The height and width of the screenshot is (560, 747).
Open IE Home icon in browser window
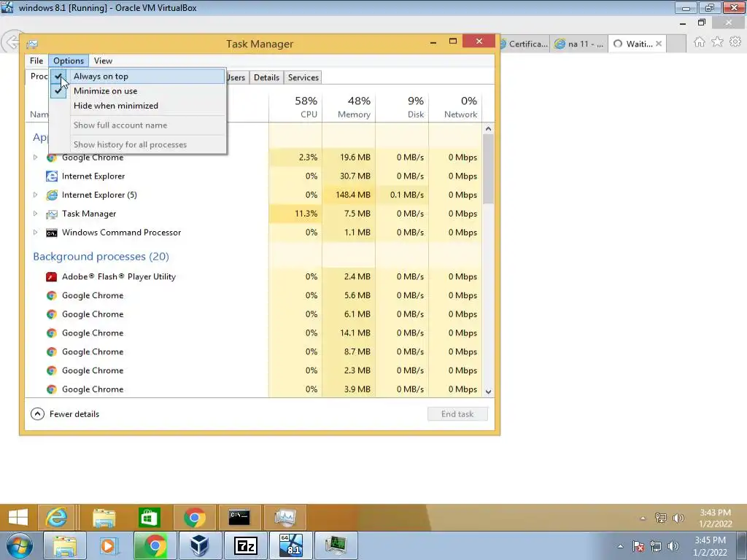point(700,42)
